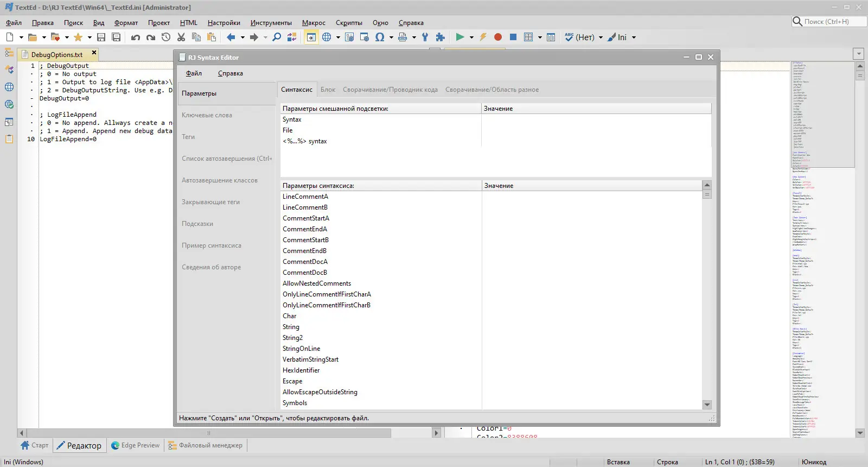Click the Print toolbar icon
Image resolution: width=868 pixels, height=467 pixels.
click(403, 37)
